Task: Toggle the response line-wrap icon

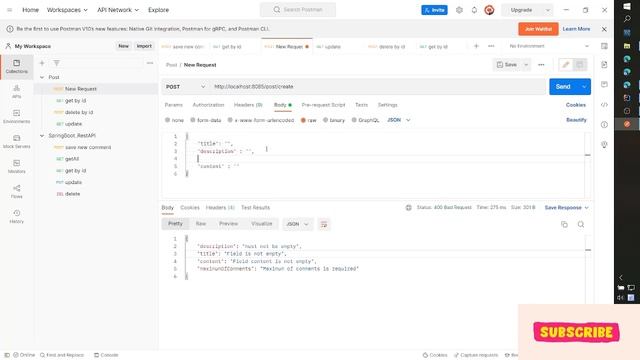Action: tap(324, 224)
